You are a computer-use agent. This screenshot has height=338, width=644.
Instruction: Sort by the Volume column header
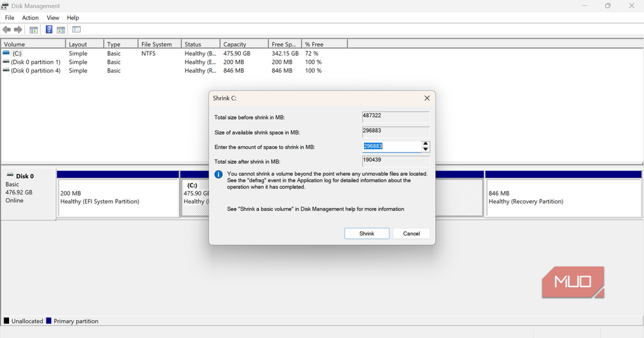33,44
